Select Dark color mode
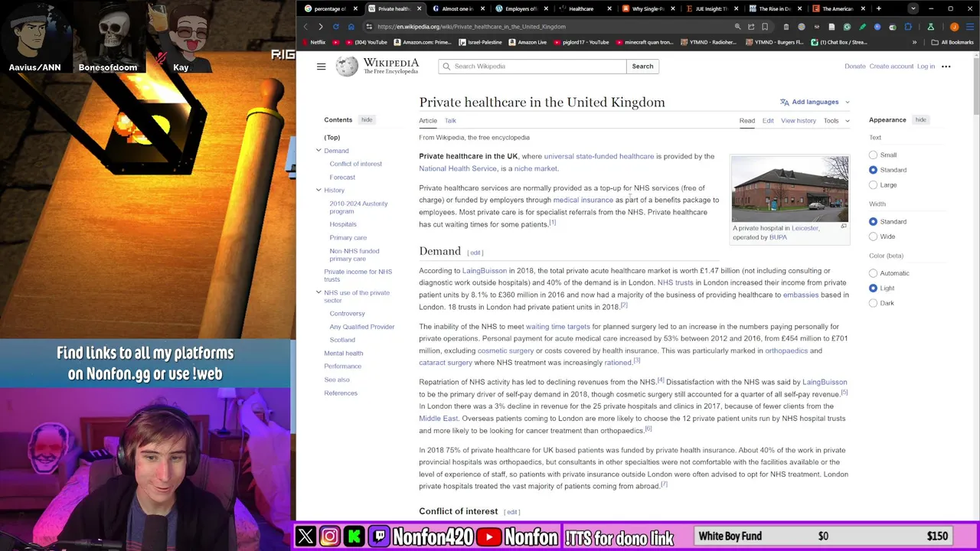This screenshot has height=551, width=980. pyautogui.click(x=873, y=303)
